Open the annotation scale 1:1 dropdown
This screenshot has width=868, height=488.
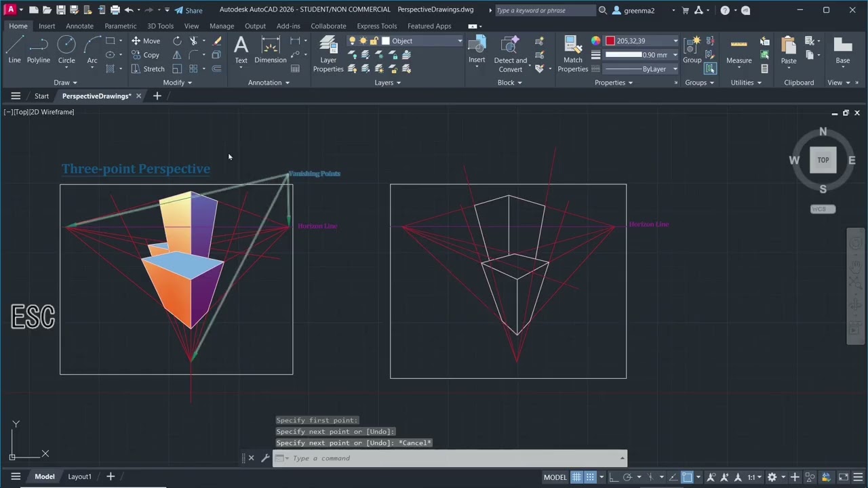pyautogui.click(x=755, y=477)
